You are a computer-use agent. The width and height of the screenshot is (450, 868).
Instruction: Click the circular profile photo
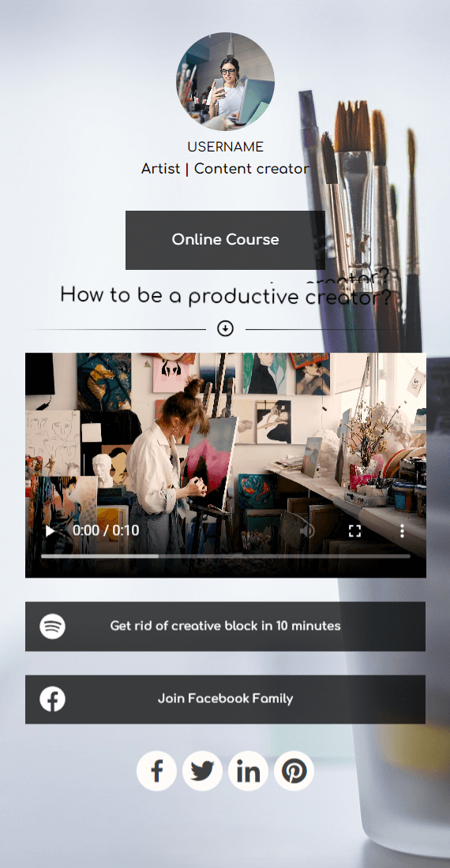coord(225,81)
